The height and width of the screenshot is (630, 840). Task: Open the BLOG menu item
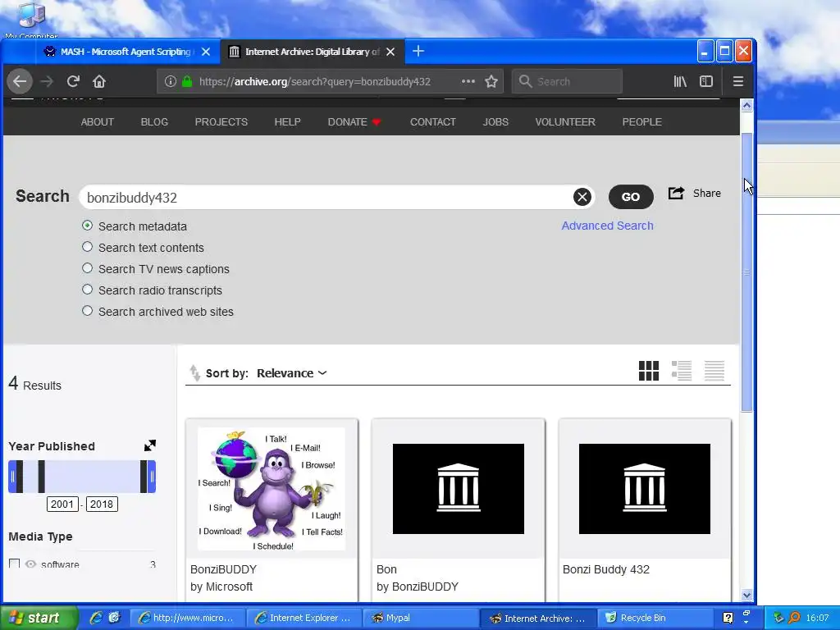tap(154, 122)
